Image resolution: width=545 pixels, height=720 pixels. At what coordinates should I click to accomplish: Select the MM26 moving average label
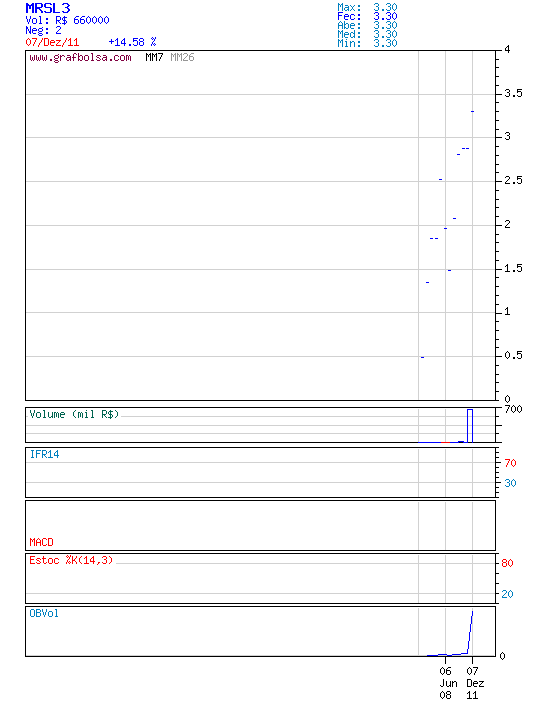click(182, 57)
